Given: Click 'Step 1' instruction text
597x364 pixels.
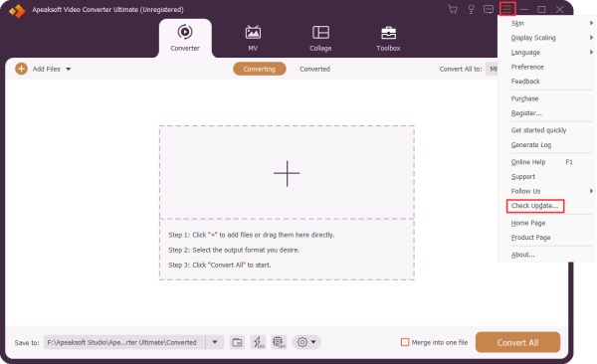Looking at the screenshot, I should tap(252, 235).
